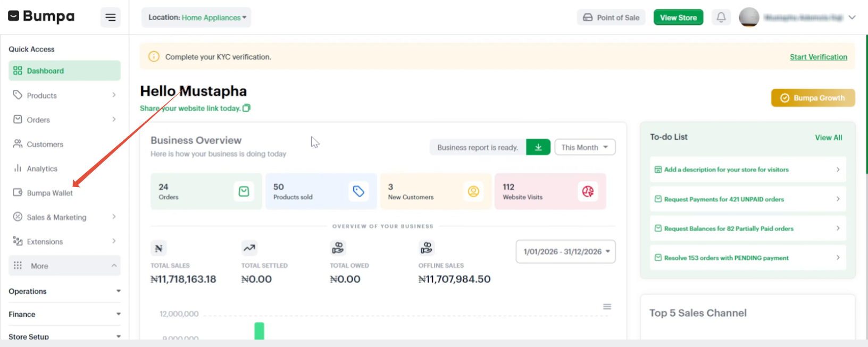Click the Start Verification link
The width and height of the screenshot is (868, 347).
click(819, 57)
